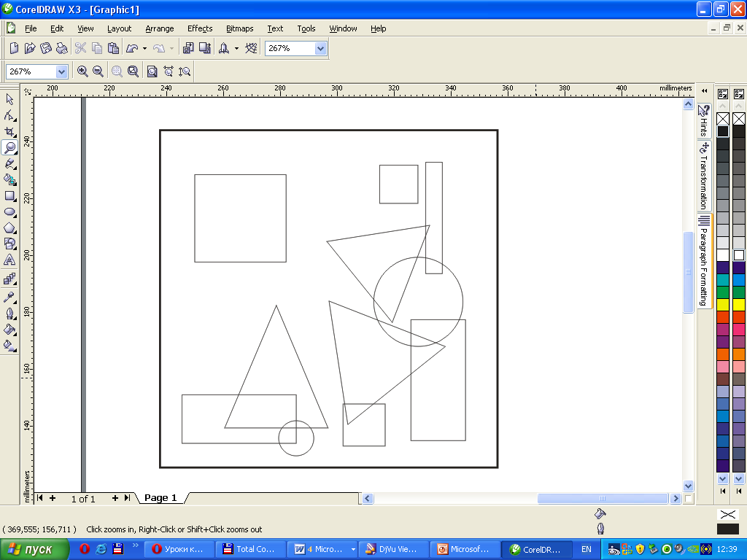Switch to DjVu Viewer taskbar button
Image resolution: width=747 pixels, height=560 pixels.
pyautogui.click(x=392, y=549)
